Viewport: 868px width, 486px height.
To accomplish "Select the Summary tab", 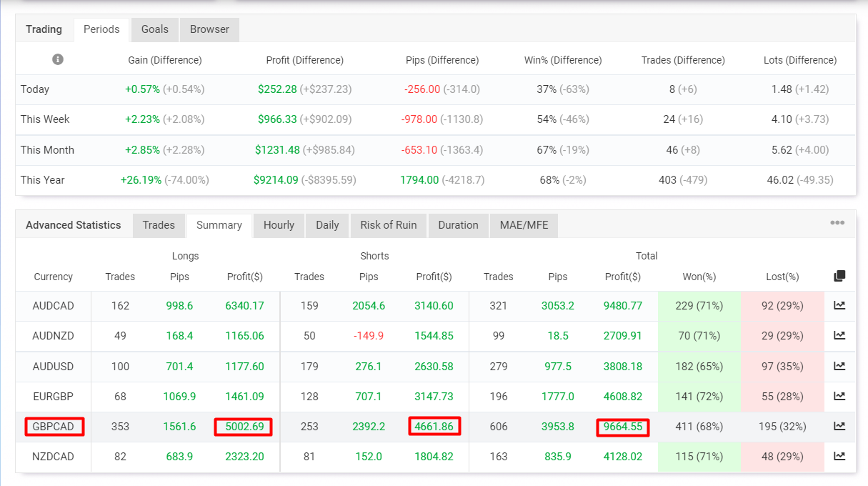I will pos(219,225).
